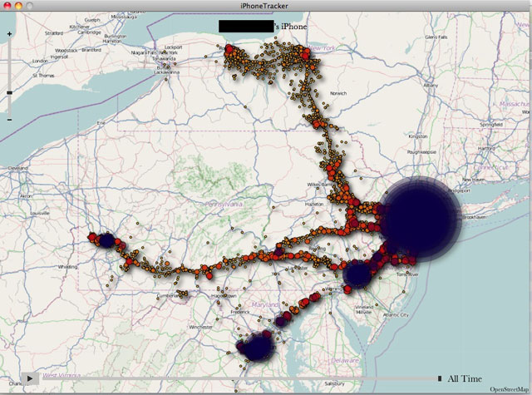Click the Glens Falls label
The image size is (532, 395).
point(436,37)
